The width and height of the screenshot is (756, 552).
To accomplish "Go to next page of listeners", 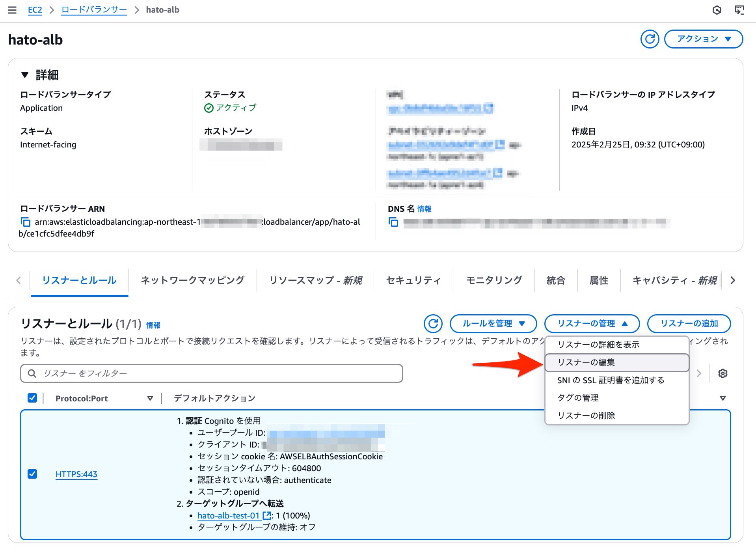I will [x=699, y=373].
